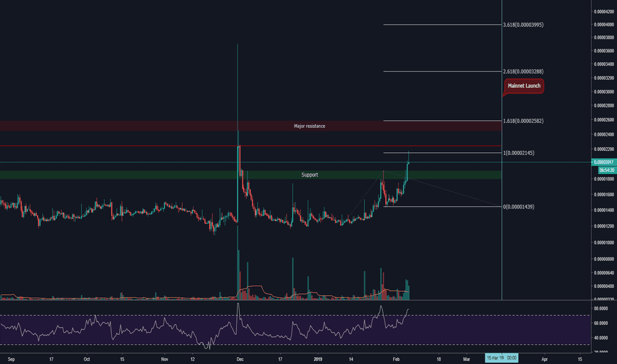
Task: Click the 0(0.00001439) Fibonacci level label
Action: tap(518, 206)
